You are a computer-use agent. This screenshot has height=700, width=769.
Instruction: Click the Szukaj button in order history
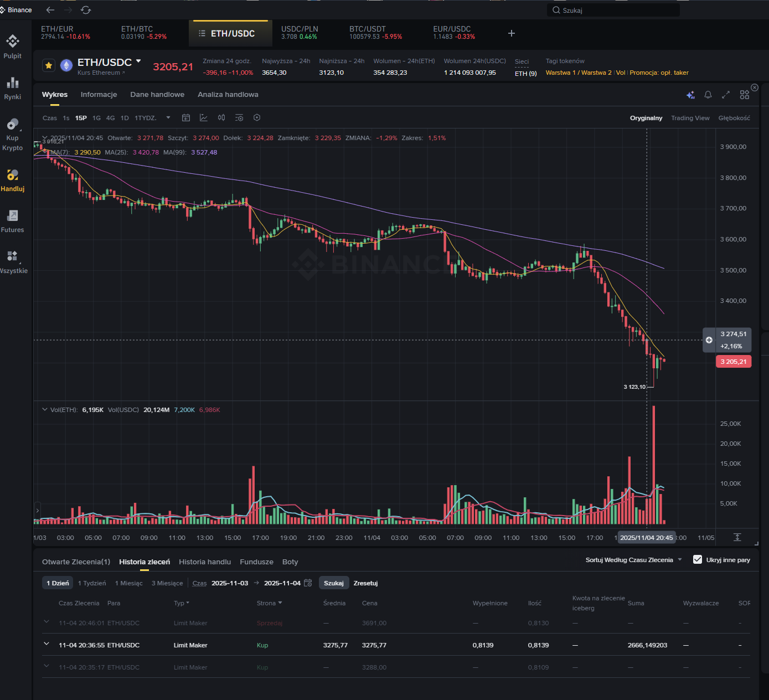coord(333,583)
